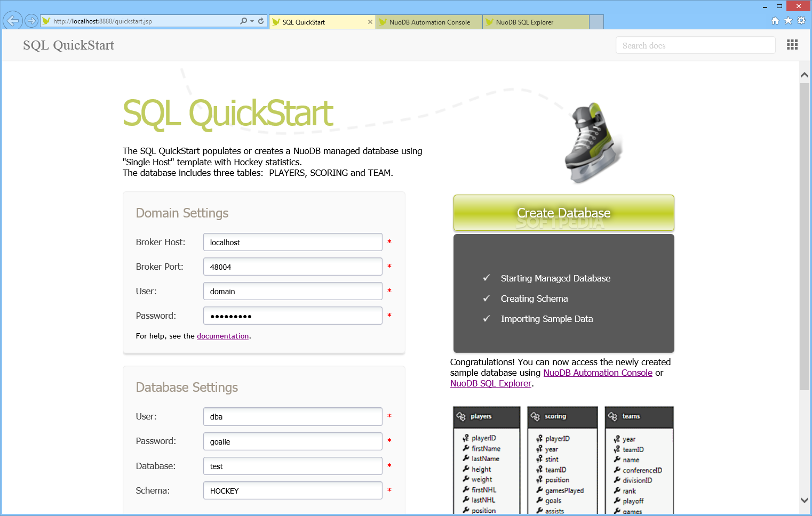This screenshot has height=516, width=812.
Task: Click the hockey skate image
Action: pos(593,143)
